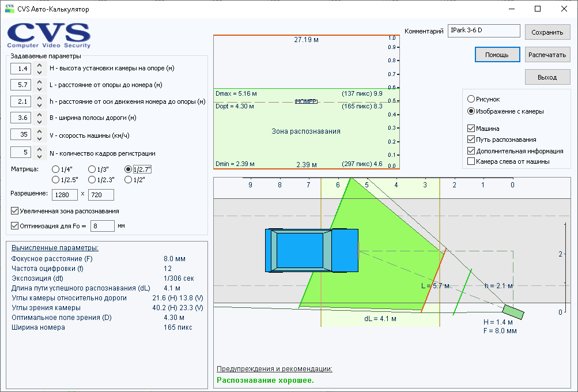Click the CVS logo image

pyautogui.click(x=49, y=35)
